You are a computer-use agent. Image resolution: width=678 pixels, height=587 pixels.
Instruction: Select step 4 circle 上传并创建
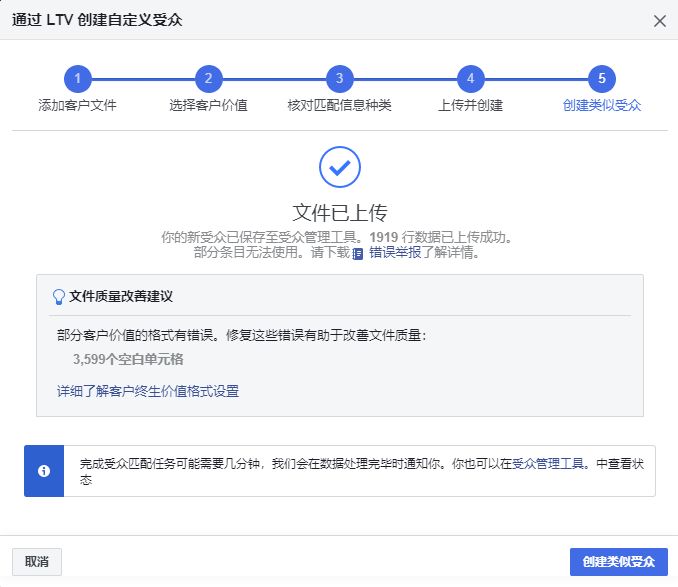tap(470, 79)
